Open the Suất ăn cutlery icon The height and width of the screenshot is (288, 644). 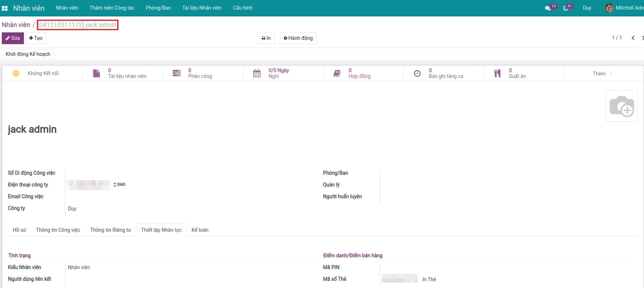(497, 73)
